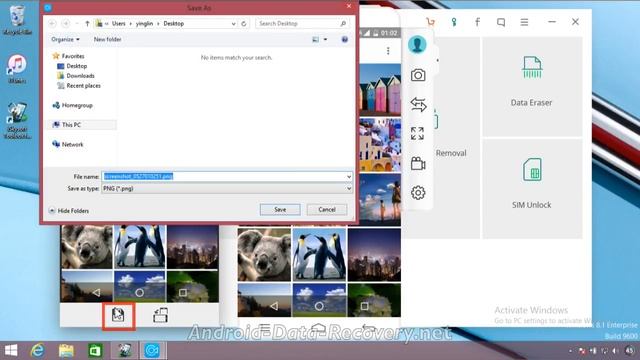Image resolution: width=640 pixels, height=360 pixels.
Task: Tap the phone's three-dot overflow menu
Action: (x=388, y=51)
